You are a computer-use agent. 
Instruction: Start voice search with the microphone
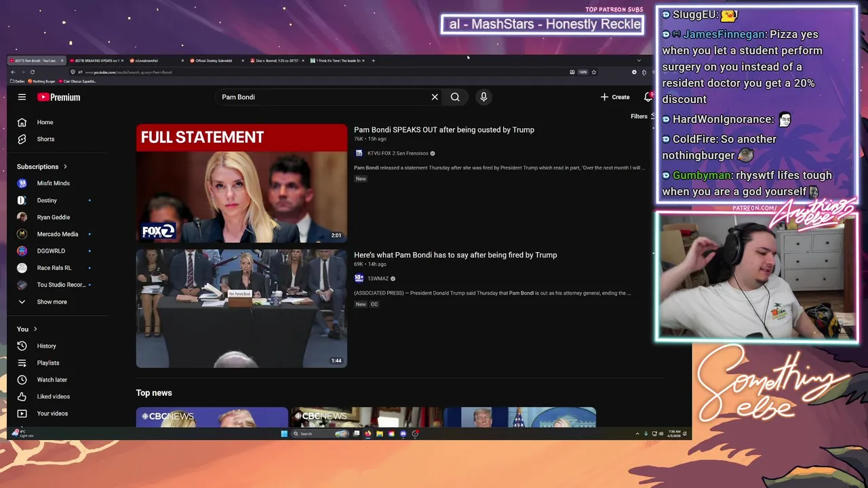click(x=484, y=97)
